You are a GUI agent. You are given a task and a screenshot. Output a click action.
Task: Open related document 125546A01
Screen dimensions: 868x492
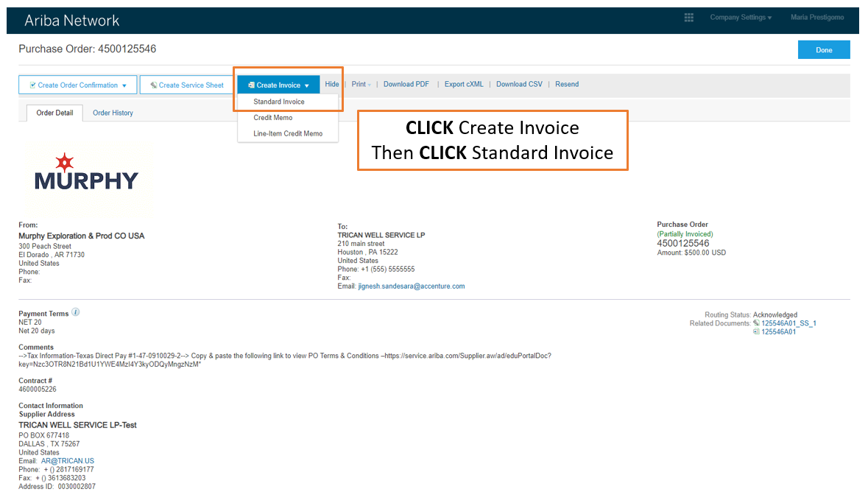click(778, 332)
